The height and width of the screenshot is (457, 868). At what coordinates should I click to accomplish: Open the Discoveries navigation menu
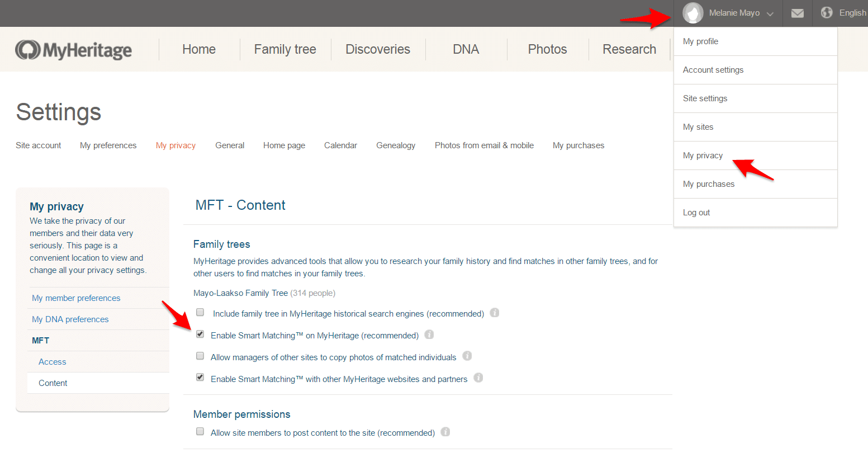[378, 49]
